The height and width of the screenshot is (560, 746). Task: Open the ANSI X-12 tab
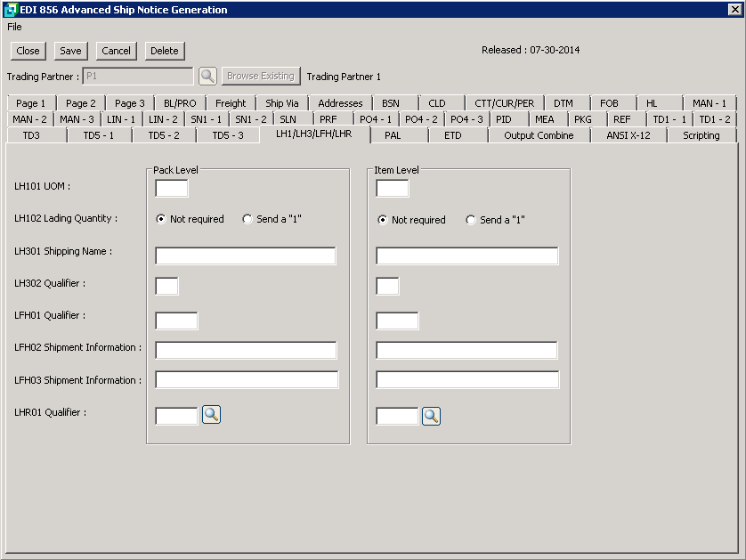pos(628,135)
